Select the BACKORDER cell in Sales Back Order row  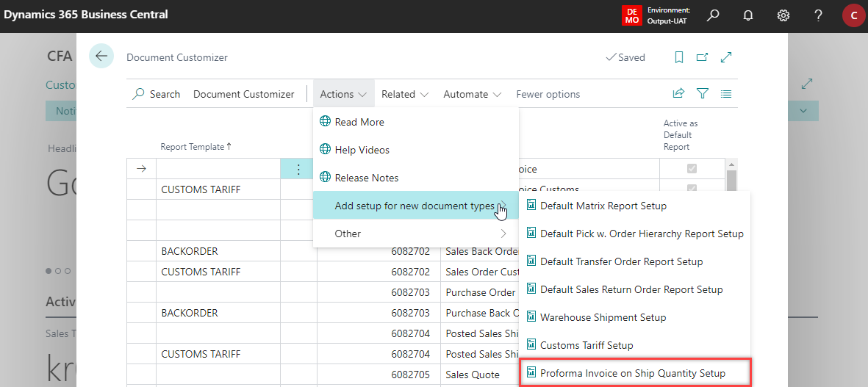(218, 251)
